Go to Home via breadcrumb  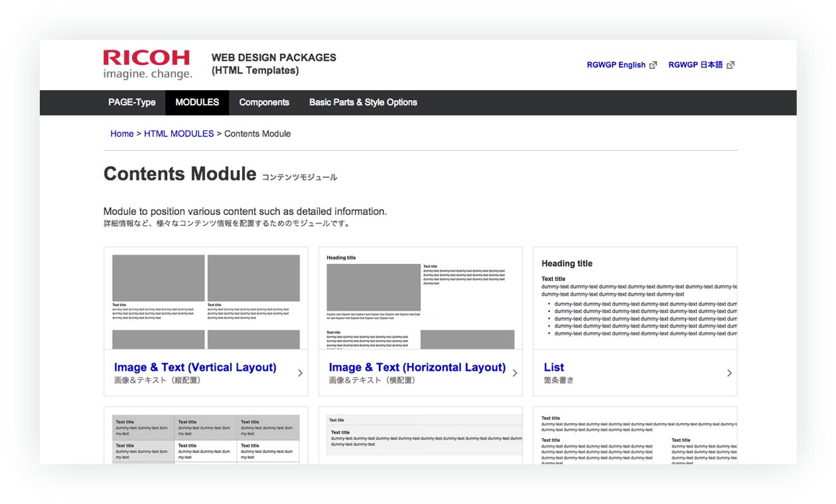tap(122, 133)
